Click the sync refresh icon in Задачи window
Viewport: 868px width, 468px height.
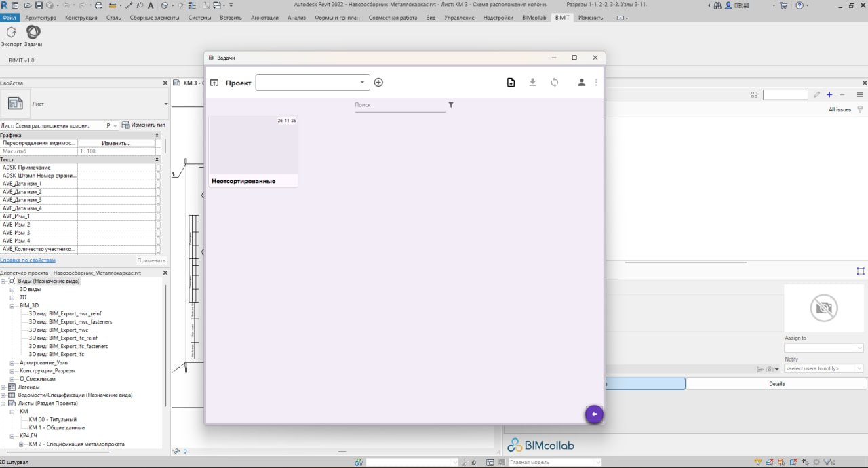(554, 83)
